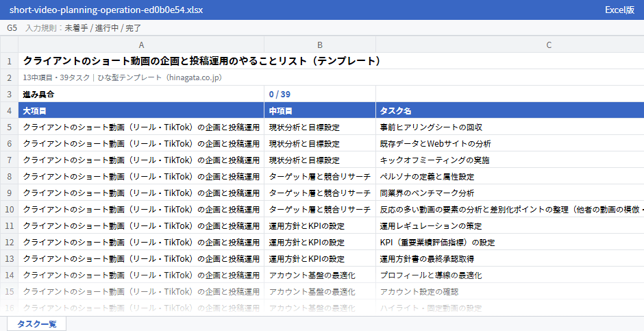
Task: Select row 4 header
Action: (x=9, y=110)
